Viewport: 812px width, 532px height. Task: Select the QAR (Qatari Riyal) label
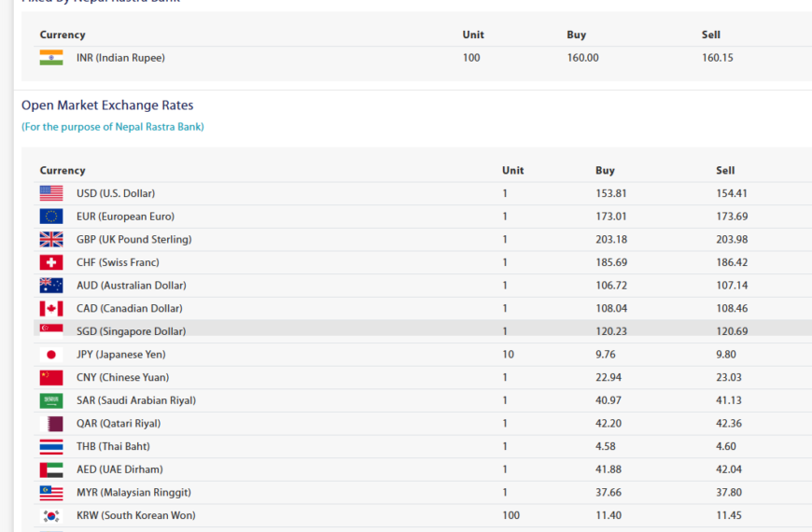[119, 423]
